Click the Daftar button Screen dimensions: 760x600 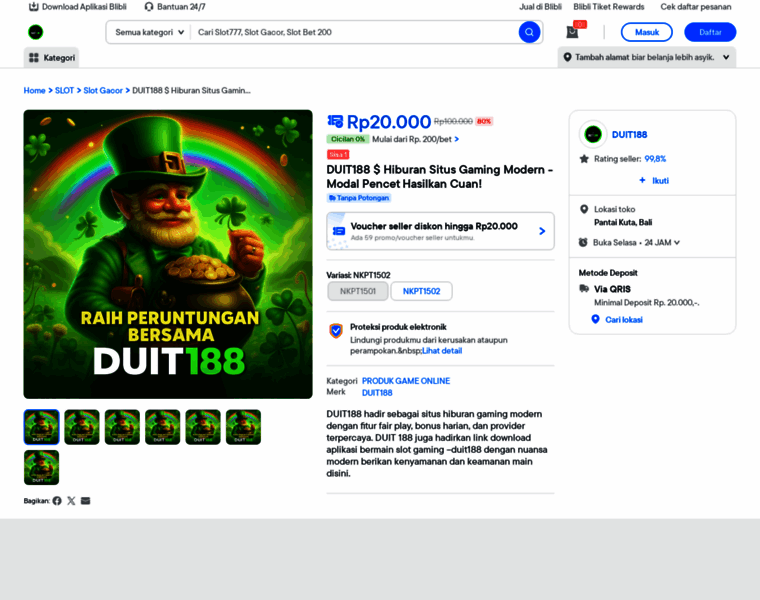pos(710,32)
